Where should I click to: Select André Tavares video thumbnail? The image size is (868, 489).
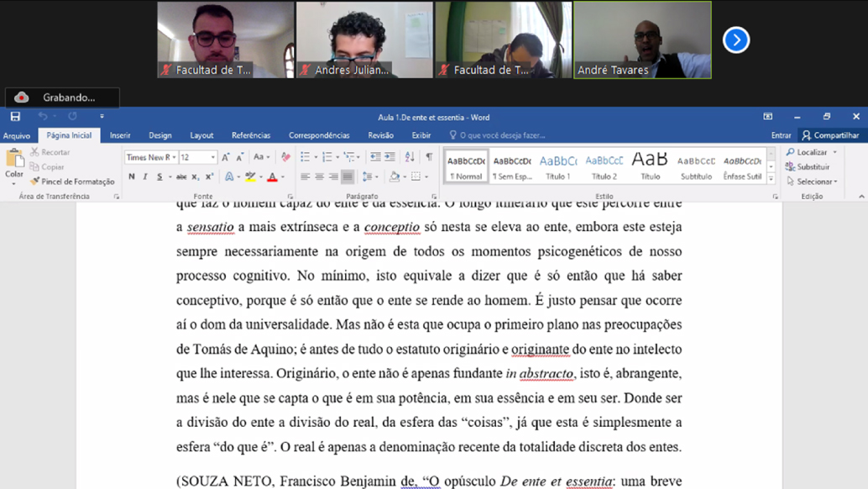pyautogui.click(x=643, y=39)
